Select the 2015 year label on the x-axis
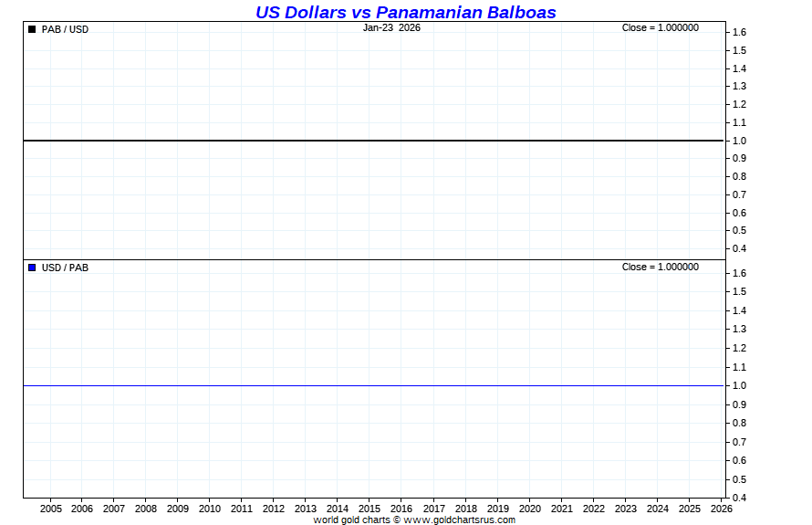Viewport: 812px width, 525px height. [370, 509]
